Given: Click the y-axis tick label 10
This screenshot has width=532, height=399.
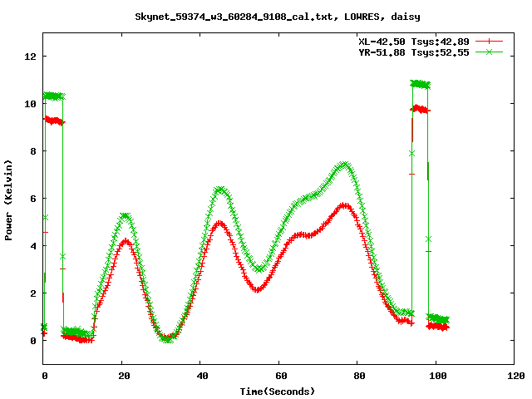Looking at the screenshot, I should tap(31, 104).
